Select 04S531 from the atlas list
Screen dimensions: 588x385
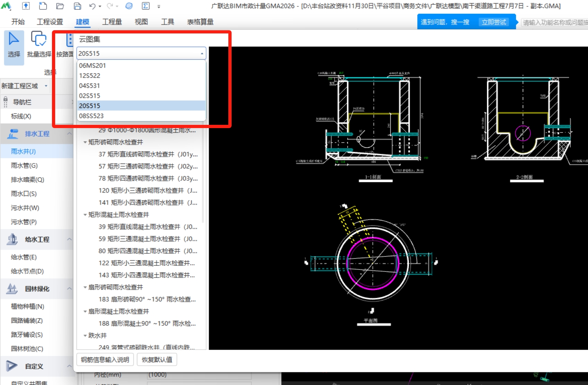point(141,85)
